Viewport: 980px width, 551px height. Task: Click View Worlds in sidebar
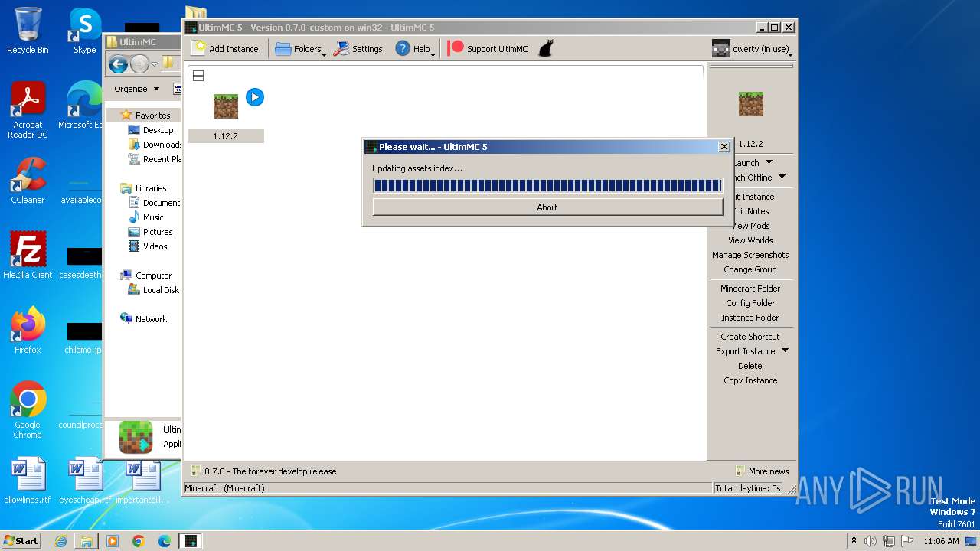750,240
